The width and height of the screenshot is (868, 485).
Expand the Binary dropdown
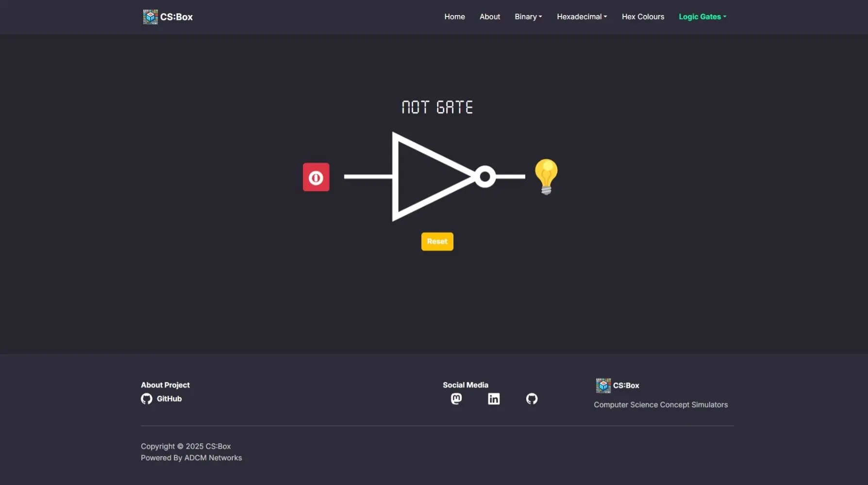pos(528,16)
